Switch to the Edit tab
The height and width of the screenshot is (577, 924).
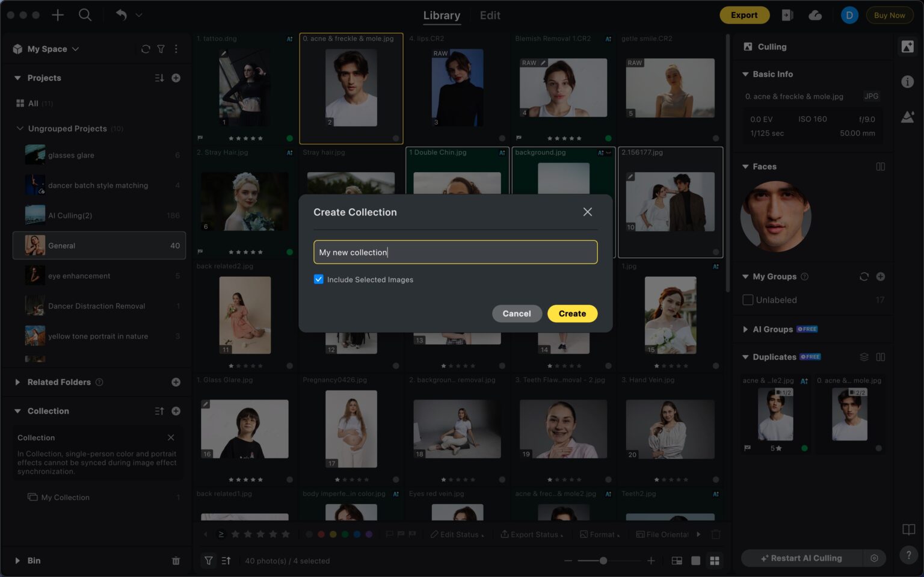coord(489,15)
